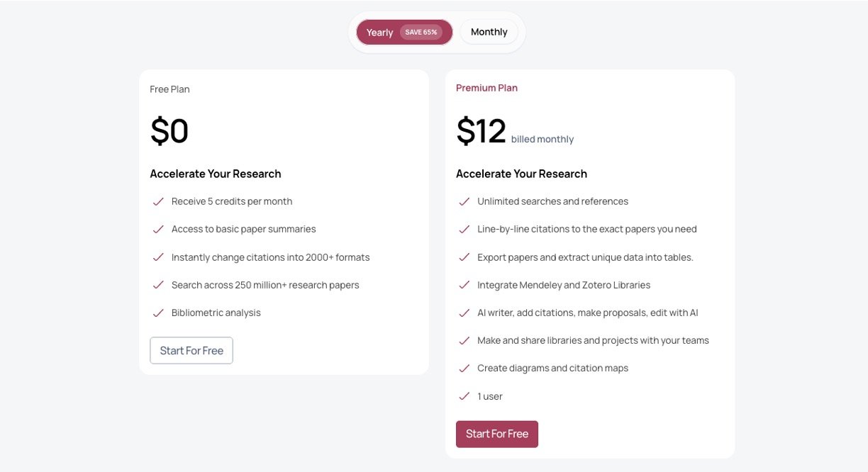The height and width of the screenshot is (472, 868).
Task: Click the Premium Plan heading
Action: (x=486, y=88)
